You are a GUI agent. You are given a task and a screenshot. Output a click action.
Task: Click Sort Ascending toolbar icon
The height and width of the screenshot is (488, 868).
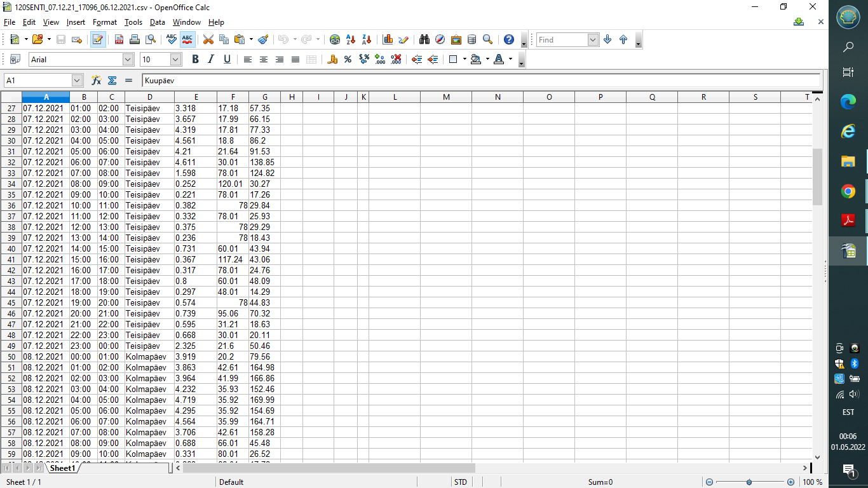(x=350, y=39)
